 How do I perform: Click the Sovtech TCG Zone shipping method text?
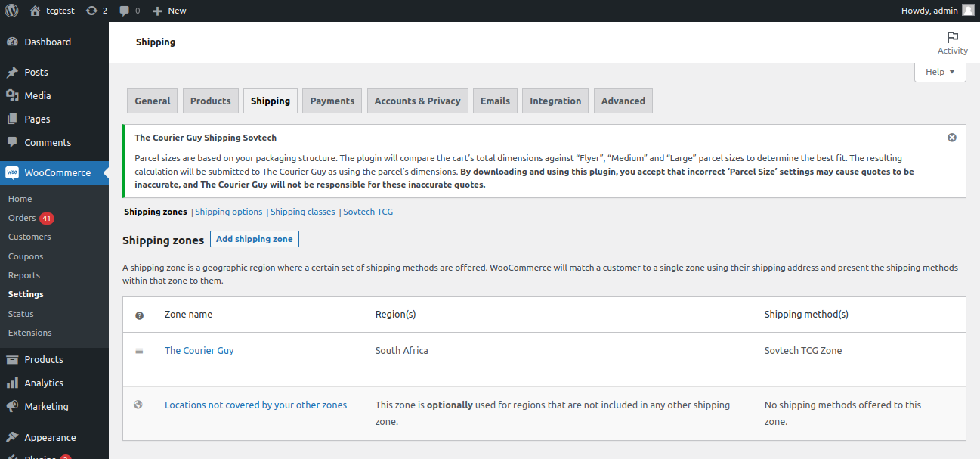tap(803, 351)
